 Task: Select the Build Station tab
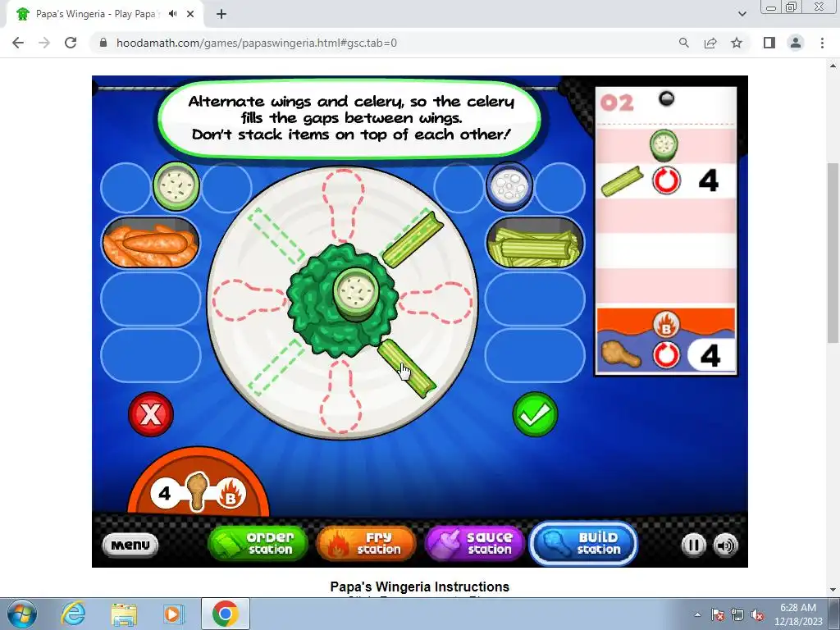coord(583,543)
